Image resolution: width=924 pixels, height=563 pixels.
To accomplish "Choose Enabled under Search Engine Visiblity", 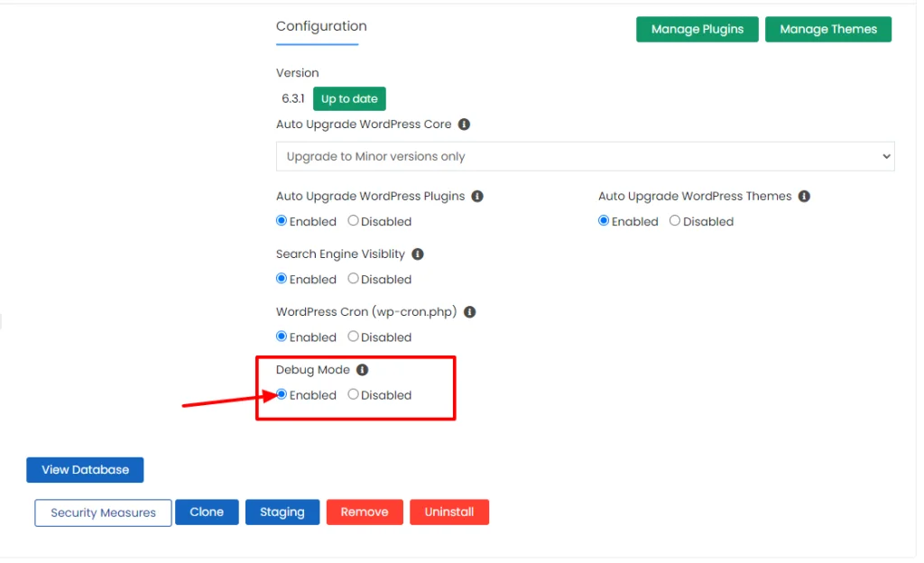I will [282, 279].
